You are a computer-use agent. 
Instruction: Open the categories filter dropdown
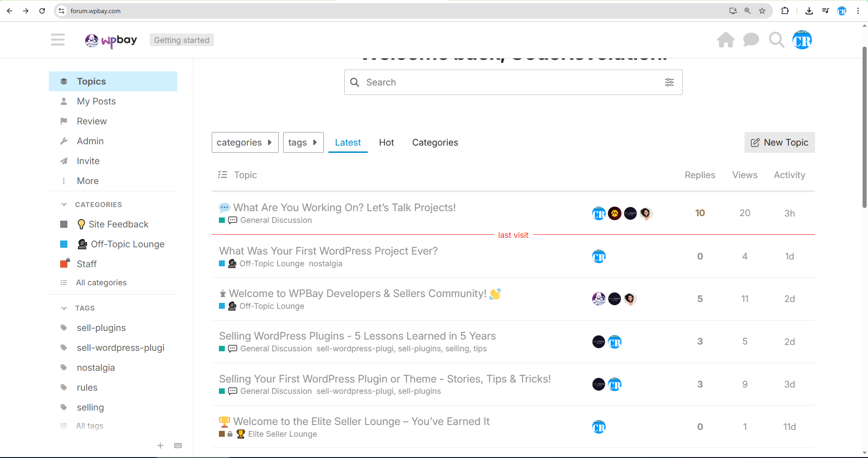(x=245, y=142)
